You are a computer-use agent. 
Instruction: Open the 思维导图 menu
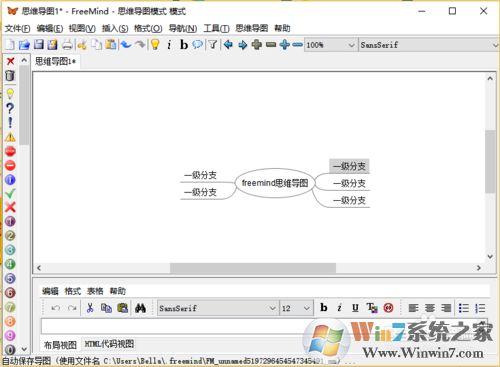click(x=252, y=28)
